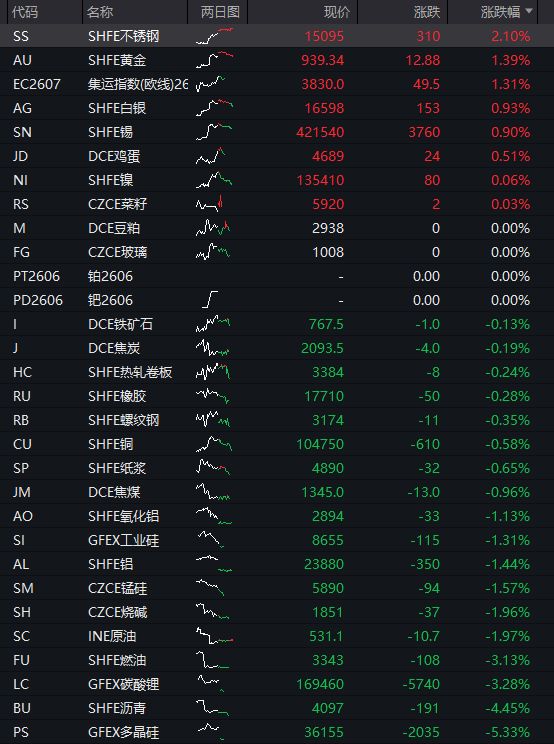554x744 pixels.
Task: Select the SHFE沥青 price 4097
Action: [x=328, y=708]
